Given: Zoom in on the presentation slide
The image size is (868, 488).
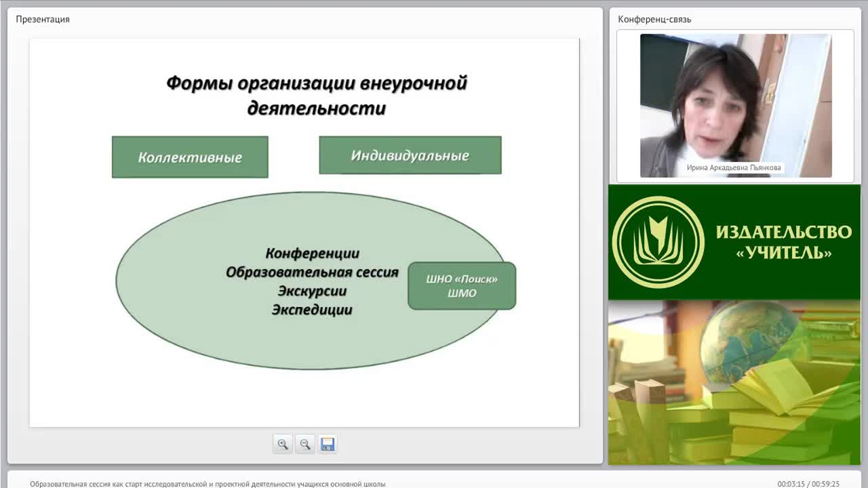Looking at the screenshot, I should click(283, 444).
